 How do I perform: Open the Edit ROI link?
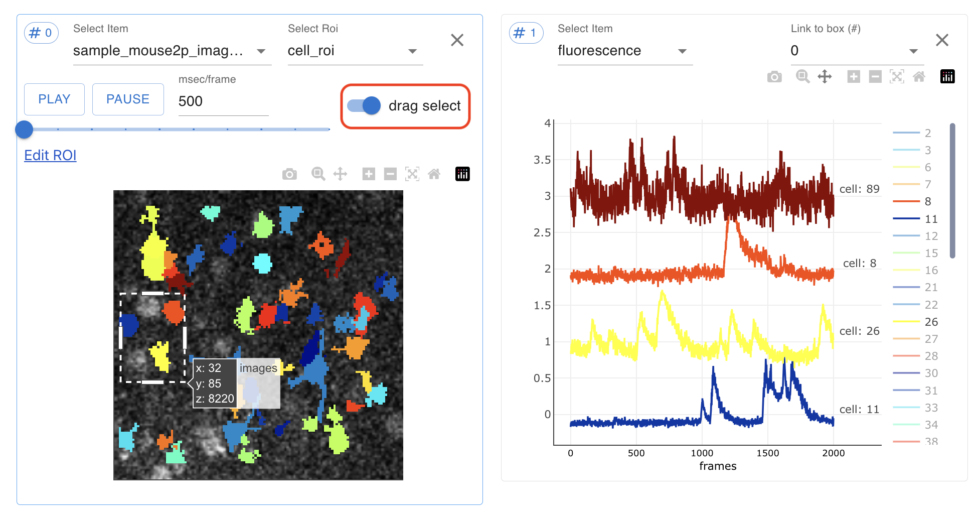click(x=50, y=155)
